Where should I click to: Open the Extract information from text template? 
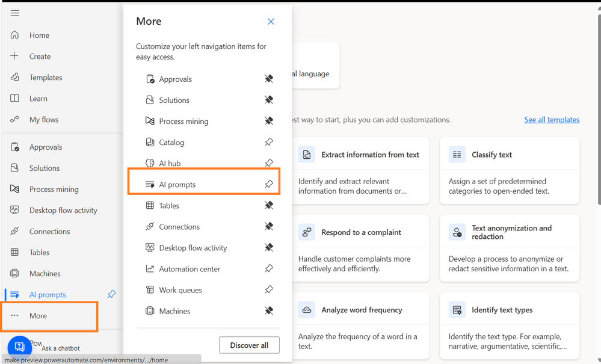360,170
